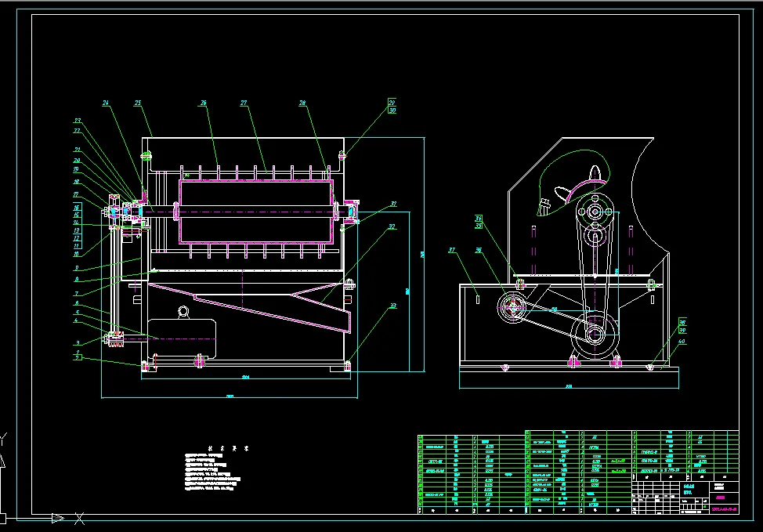The width and height of the screenshot is (763, 532).
Task: Click part callout number 5
Action: point(77,313)
